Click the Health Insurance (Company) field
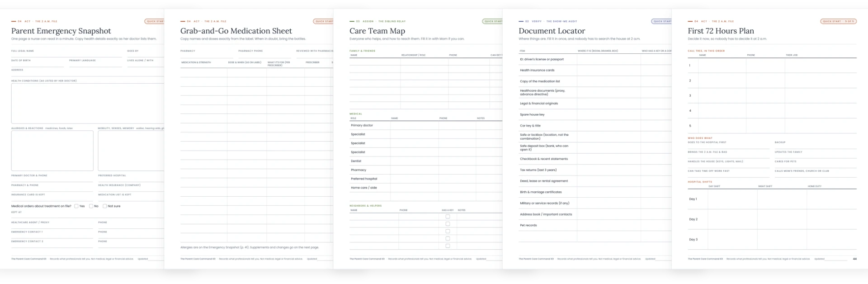 [x=131, y=188]
